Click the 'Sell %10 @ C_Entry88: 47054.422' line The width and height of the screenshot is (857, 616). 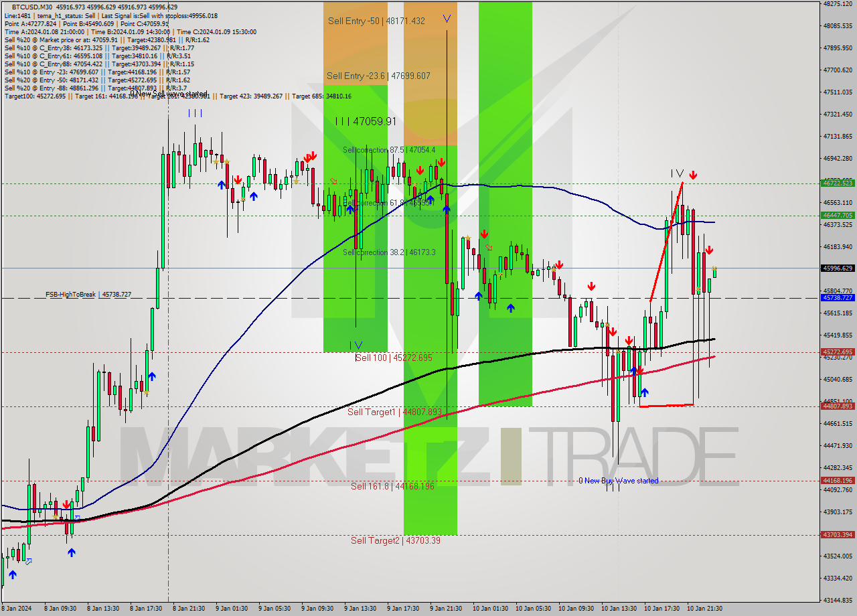pos(99,64)
